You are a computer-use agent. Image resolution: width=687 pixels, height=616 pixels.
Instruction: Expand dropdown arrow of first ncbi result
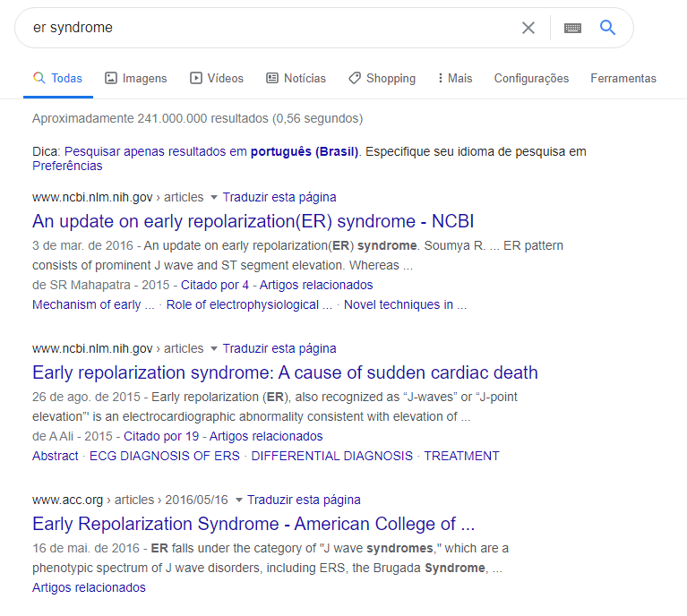coord(214,197)
